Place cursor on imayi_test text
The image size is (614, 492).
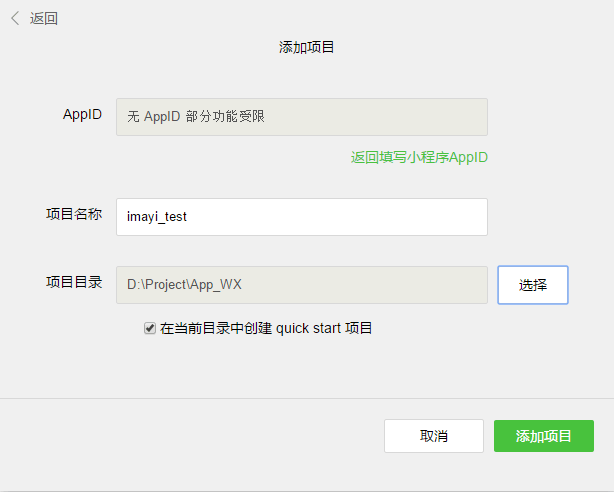click(157, 217)
